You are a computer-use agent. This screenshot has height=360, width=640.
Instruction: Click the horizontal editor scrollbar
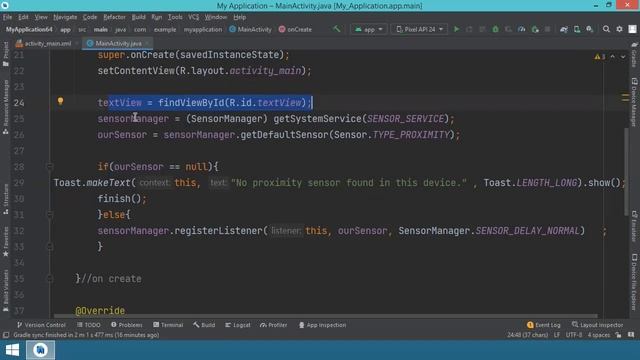coord(326,316)
